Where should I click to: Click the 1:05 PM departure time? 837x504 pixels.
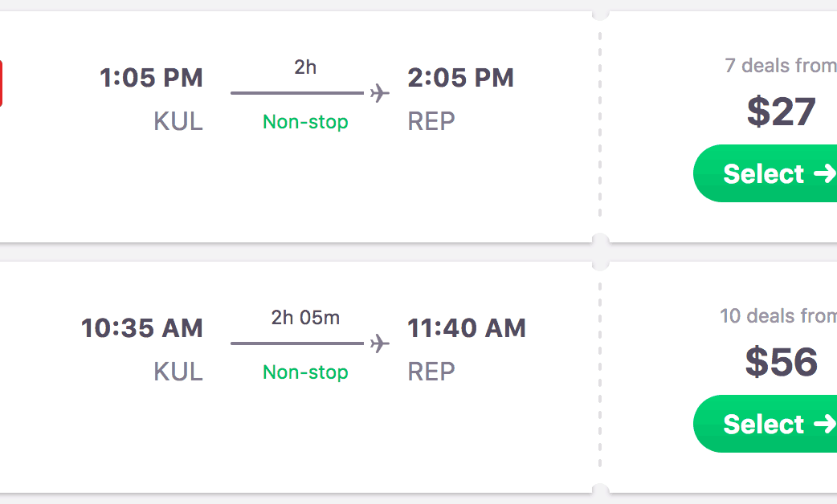151,78
